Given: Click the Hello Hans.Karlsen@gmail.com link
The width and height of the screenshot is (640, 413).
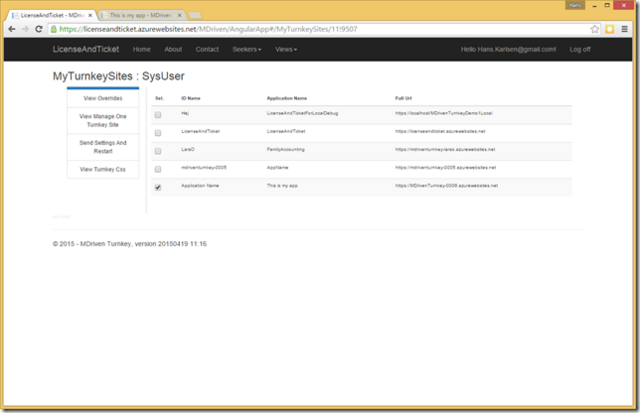Looking at the screenshot, I should click(508, 49).
